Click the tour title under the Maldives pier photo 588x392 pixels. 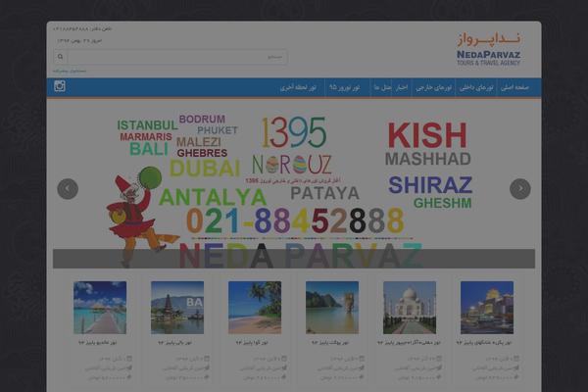pos(97,342)
